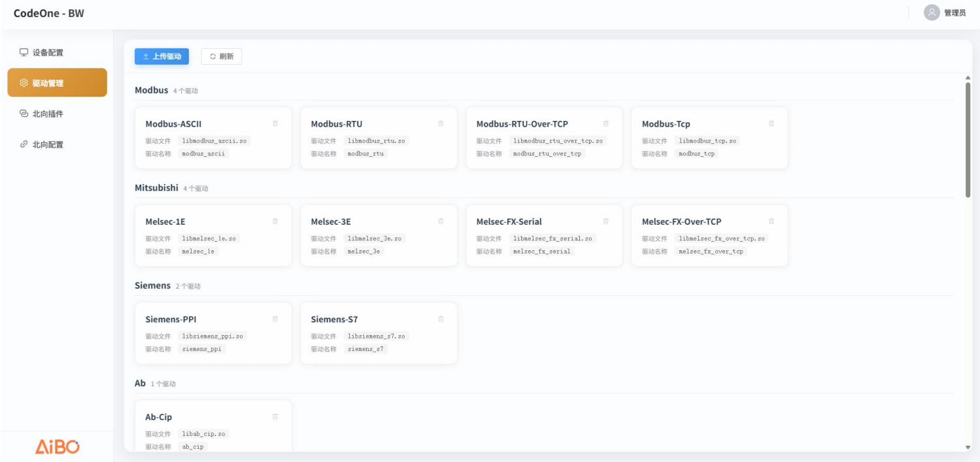Click the Siemens-S7 card title

click(x=335, y=320)
